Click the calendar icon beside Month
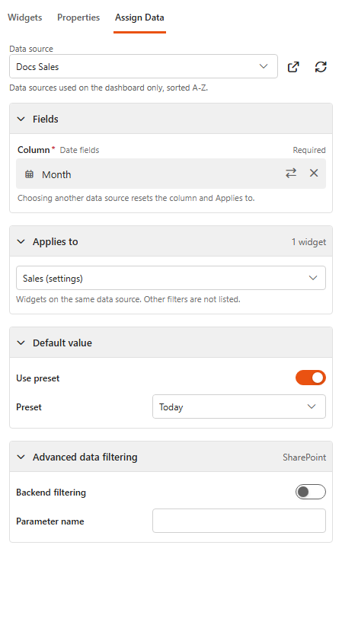Image resolution: width=342 pixels, height=644 pixels. [x=29, y=174]
